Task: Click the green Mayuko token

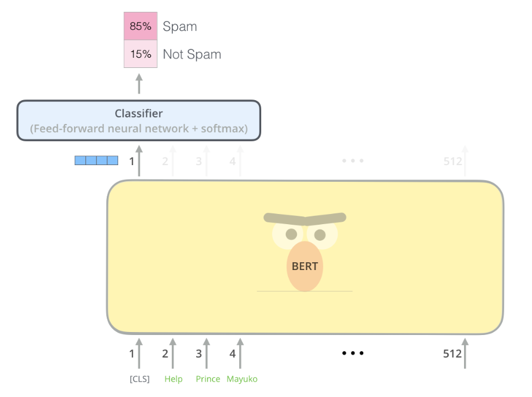Action: (242, 379)
